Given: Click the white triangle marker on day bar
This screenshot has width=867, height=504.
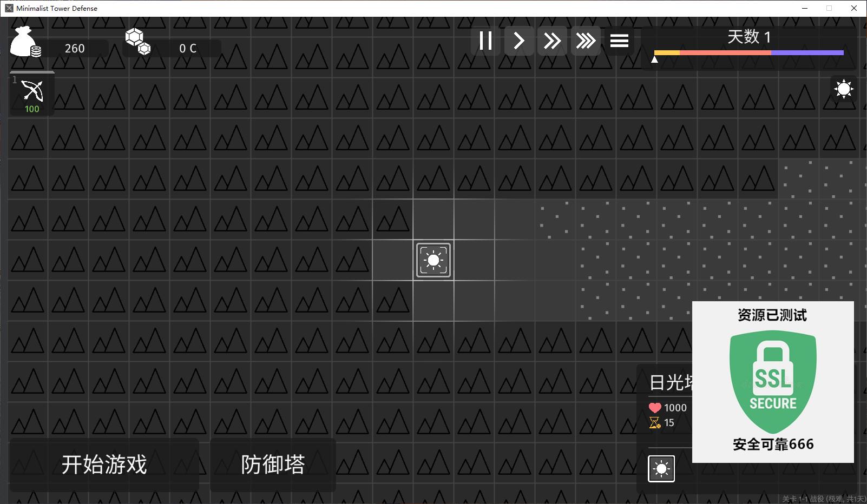Looking at the screenshot, I should pyautogui.click(x=654, y=59).
